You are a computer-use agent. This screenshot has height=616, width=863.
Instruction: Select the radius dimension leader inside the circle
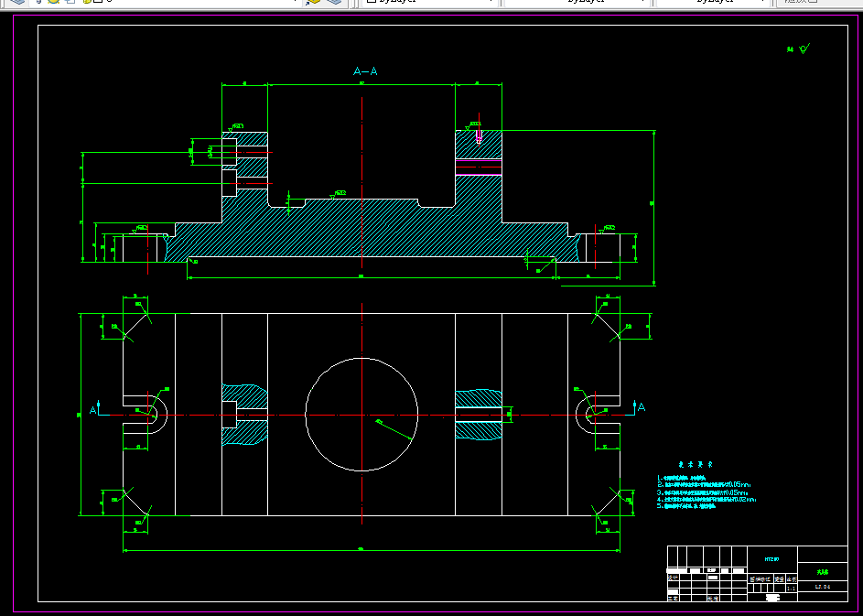tap(394, 430)
